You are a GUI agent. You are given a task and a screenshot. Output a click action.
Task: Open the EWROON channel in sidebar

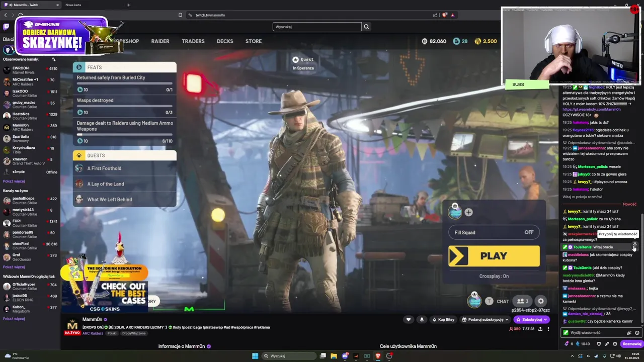tap(30, 70)
